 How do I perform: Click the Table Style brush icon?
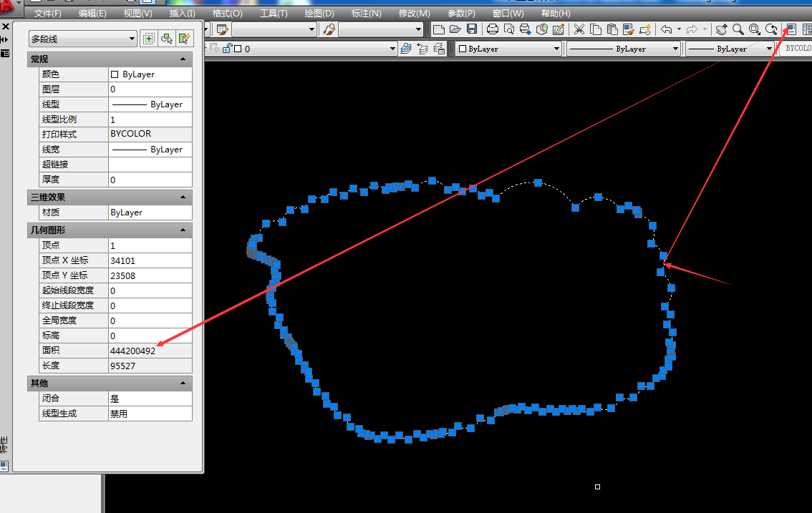(223, 29)
